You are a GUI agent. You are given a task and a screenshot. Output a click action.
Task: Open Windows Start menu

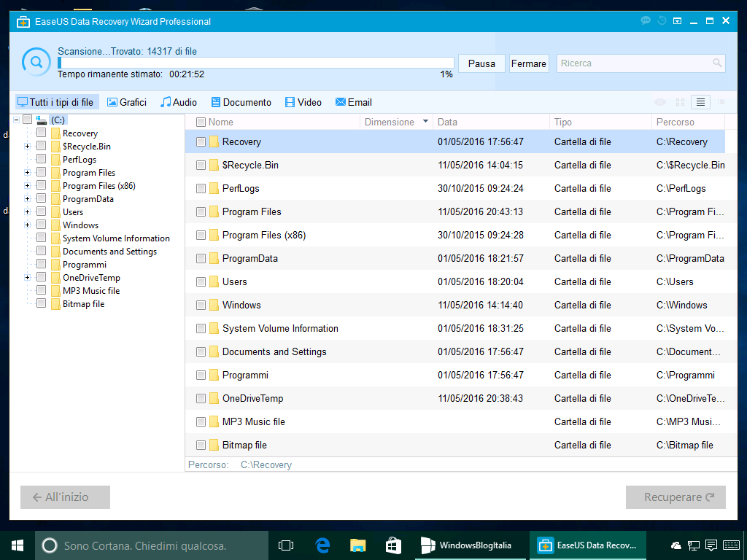click(18, 545)
